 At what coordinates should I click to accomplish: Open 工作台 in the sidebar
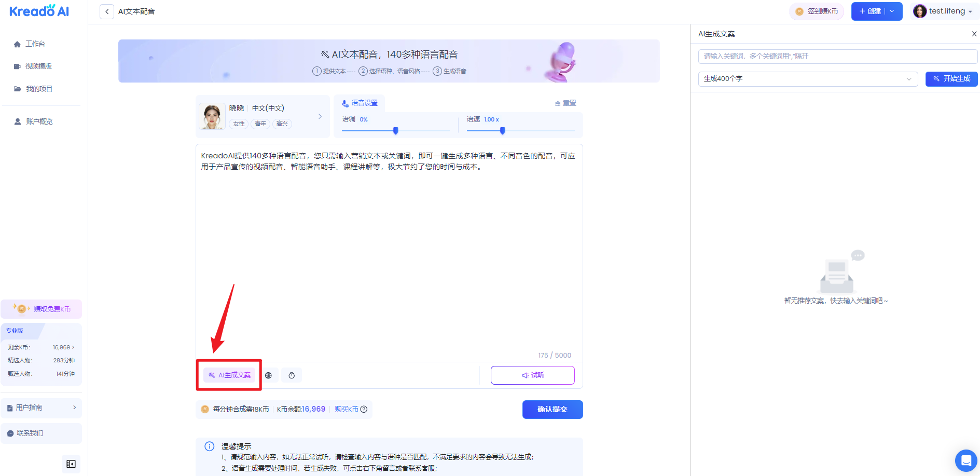click(x=35, y=44)
